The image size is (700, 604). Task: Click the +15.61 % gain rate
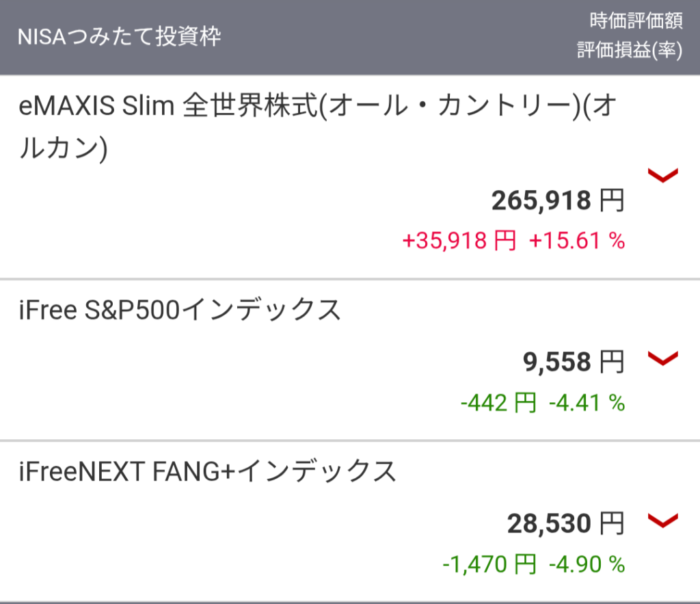coord(576,241)
